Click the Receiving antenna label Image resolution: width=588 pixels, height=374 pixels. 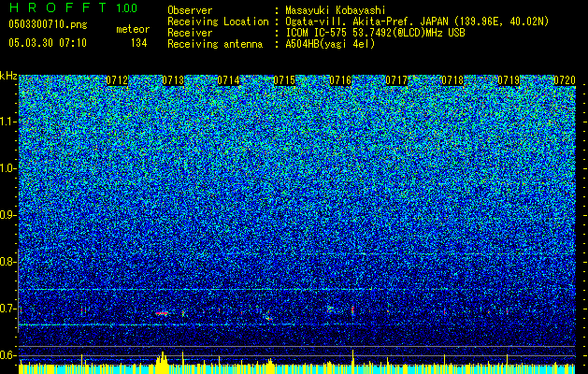(x=215, y=44)
